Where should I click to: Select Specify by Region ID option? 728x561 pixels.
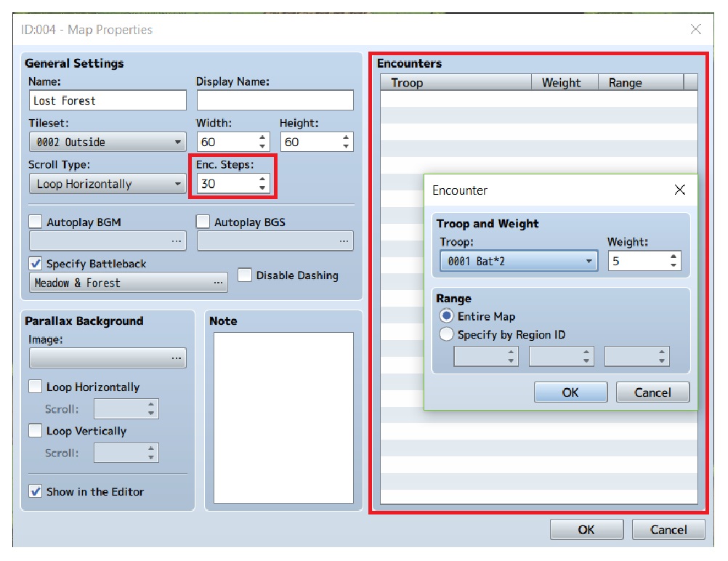(x=446, y=334)
